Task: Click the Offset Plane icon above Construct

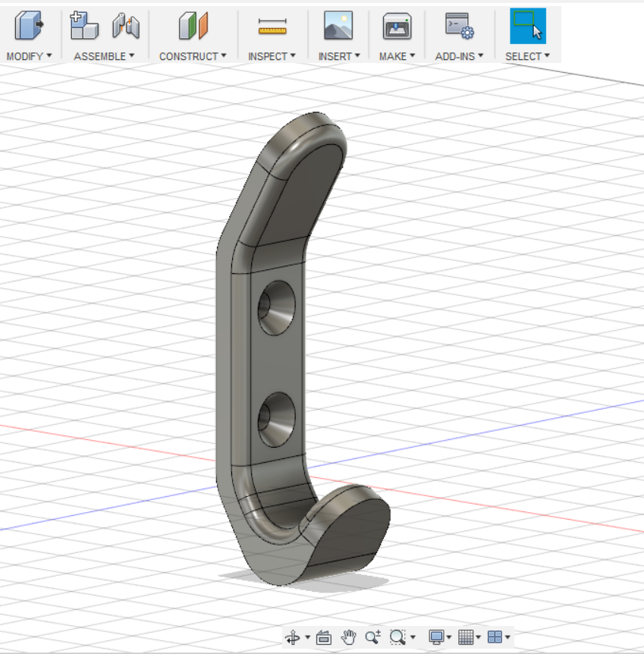Action: [x=193, y=26]
